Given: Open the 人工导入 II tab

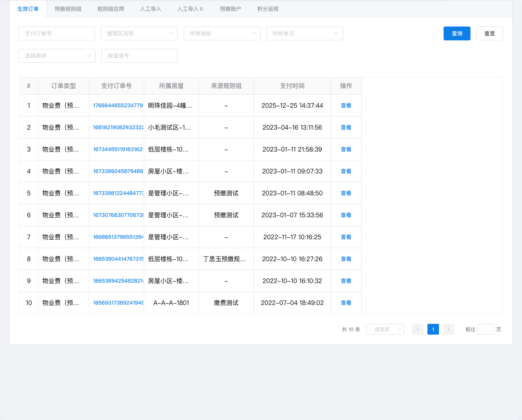Looking at the screenshot, I should pyautogui.click(x=190, y=9).
